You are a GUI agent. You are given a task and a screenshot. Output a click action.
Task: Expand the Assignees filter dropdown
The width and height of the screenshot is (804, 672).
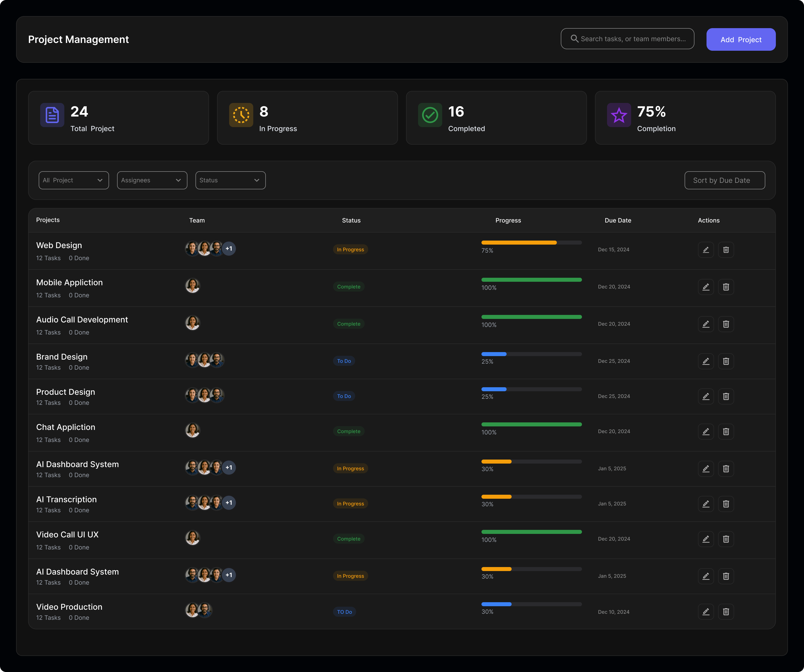152,180
